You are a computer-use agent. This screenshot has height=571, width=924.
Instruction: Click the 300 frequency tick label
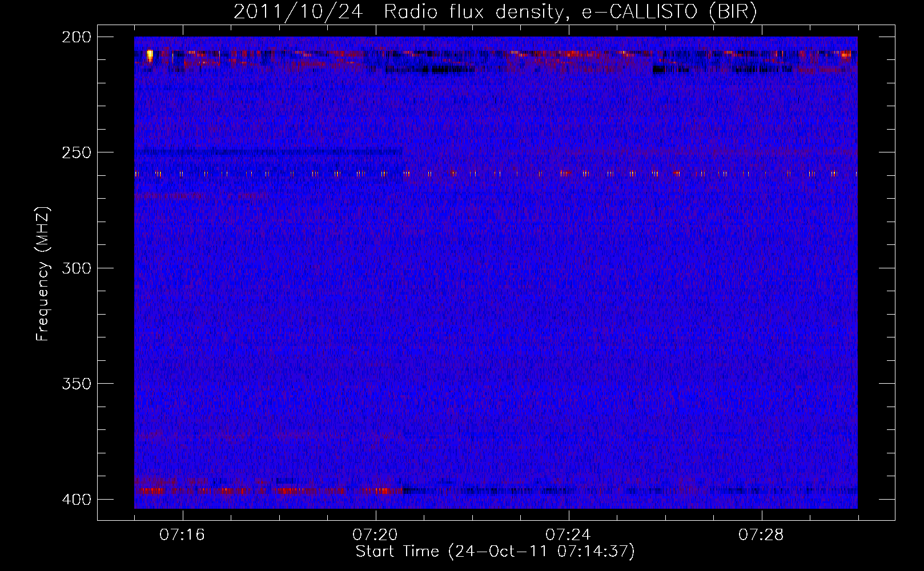click(76, 268)
